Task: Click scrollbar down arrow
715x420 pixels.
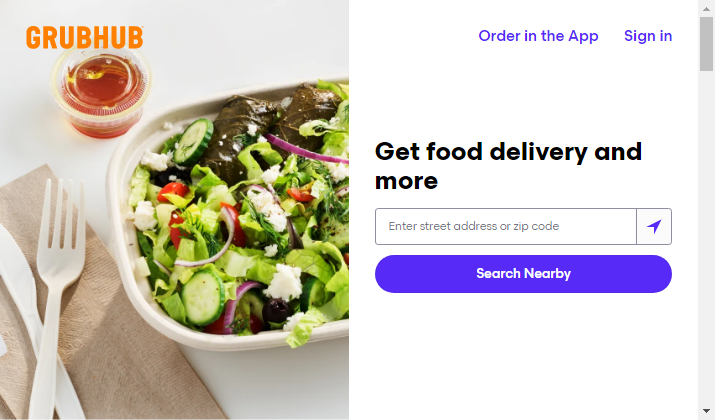Action: (x=706, y=411)
